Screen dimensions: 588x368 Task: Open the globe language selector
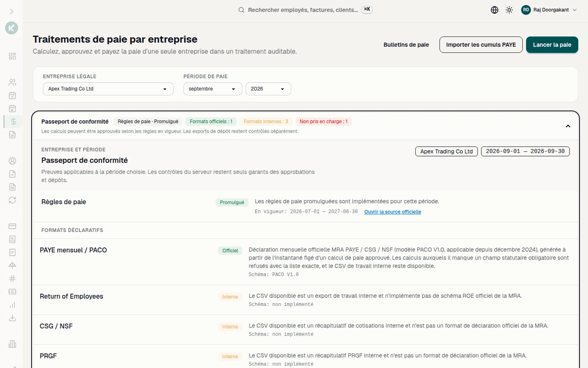494,10
